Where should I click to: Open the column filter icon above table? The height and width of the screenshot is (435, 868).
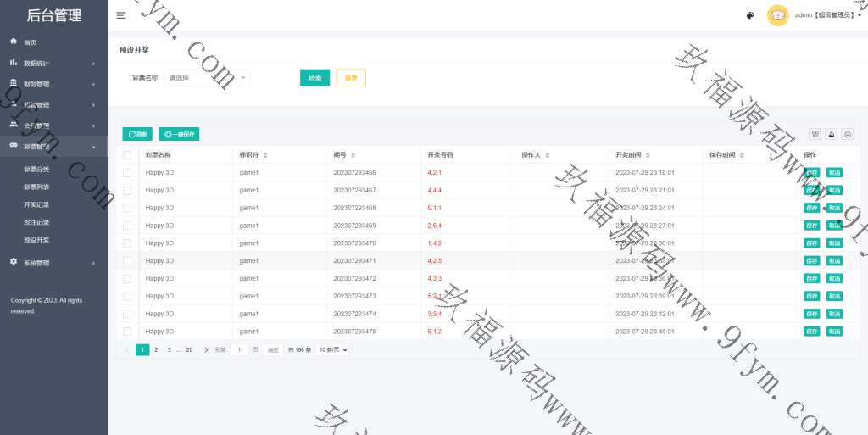point(815,134)
